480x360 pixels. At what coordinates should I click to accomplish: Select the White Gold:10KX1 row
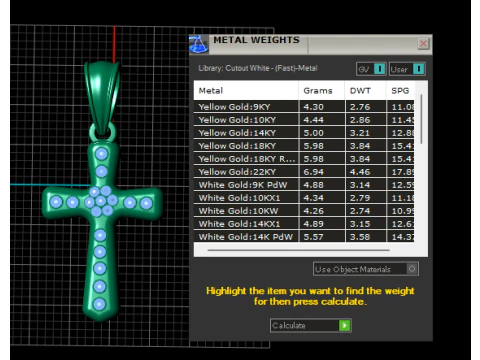tap(304, 198)
